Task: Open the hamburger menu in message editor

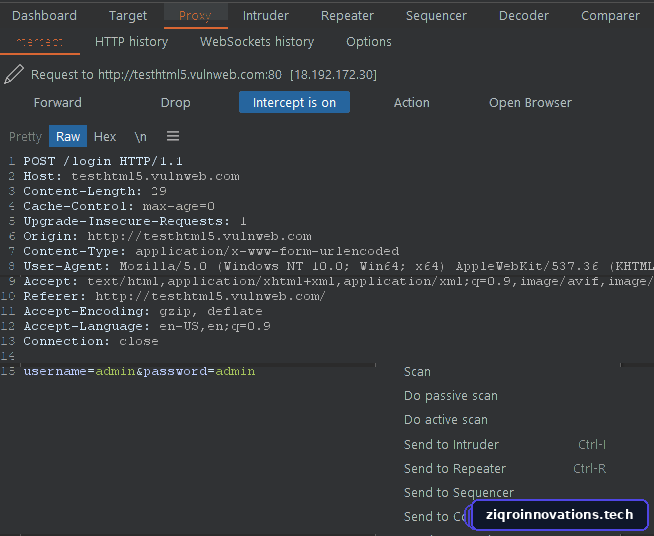Action: point(173,136)
